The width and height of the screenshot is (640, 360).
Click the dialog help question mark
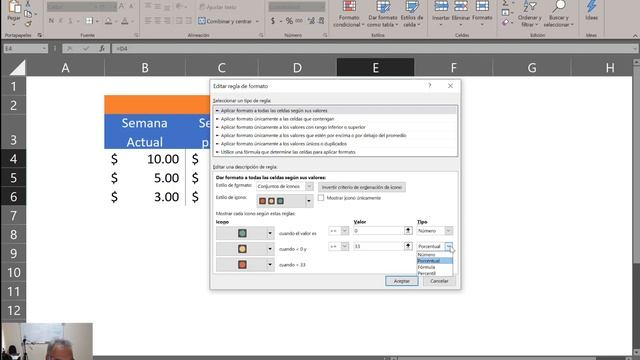(429, 86)
